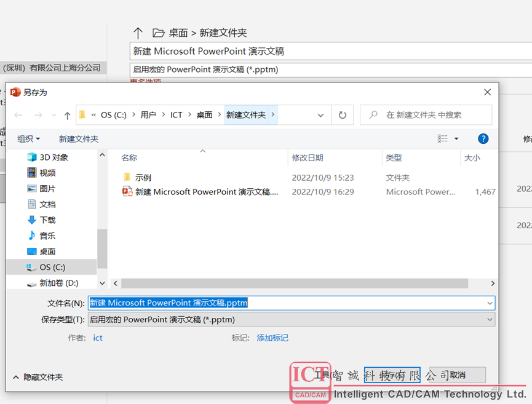532x404 pixels.
Task: Open the 组织 menu
Action: 28,139
